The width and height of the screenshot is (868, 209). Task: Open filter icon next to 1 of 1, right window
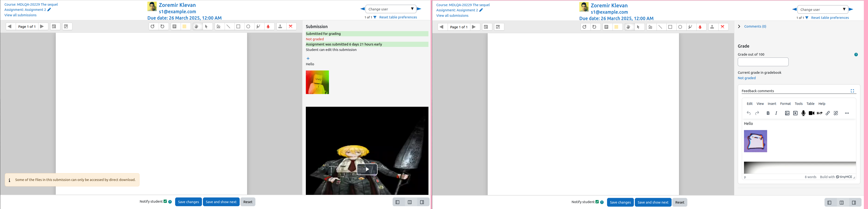[x=807, y=18]
